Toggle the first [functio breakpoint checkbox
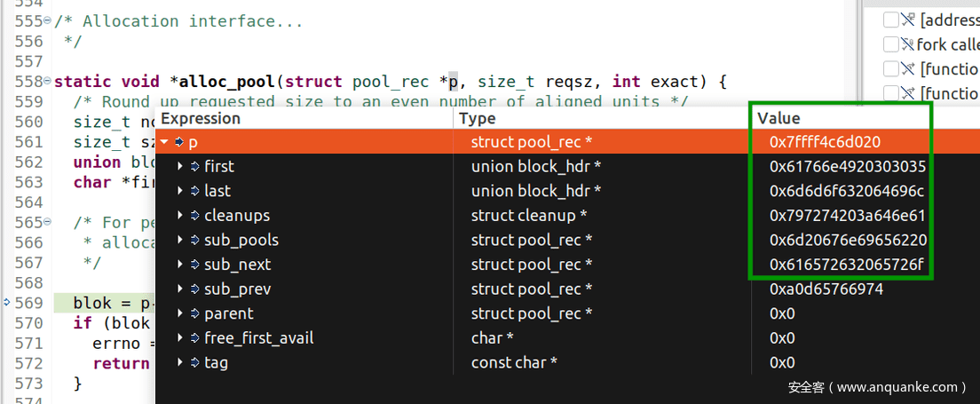 coord(890,68)
